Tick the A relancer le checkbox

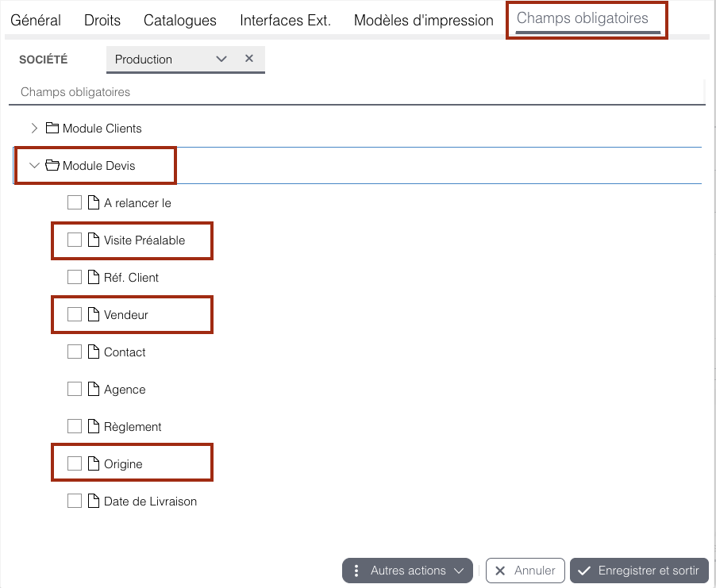75,202
